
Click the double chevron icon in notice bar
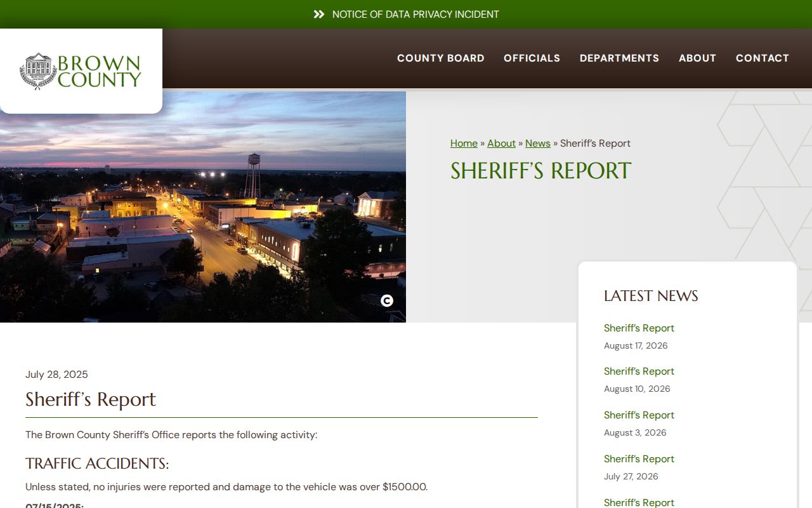(319, 14)
